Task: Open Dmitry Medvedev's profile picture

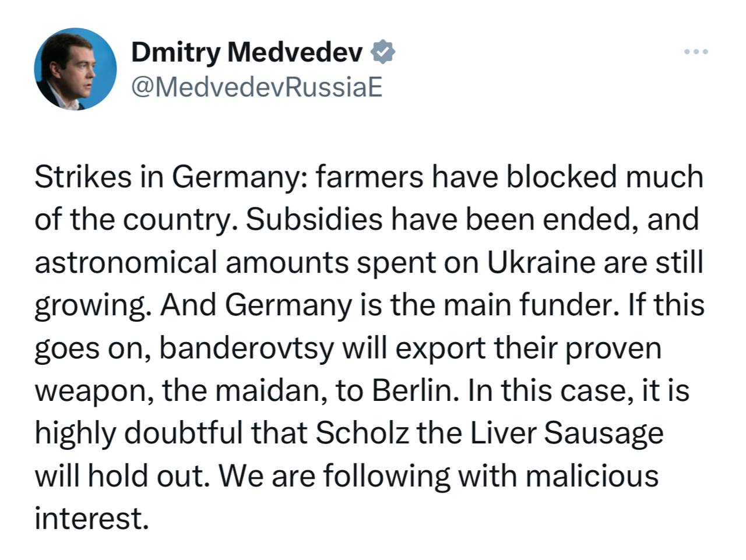Action: click(x=76, y=68)
